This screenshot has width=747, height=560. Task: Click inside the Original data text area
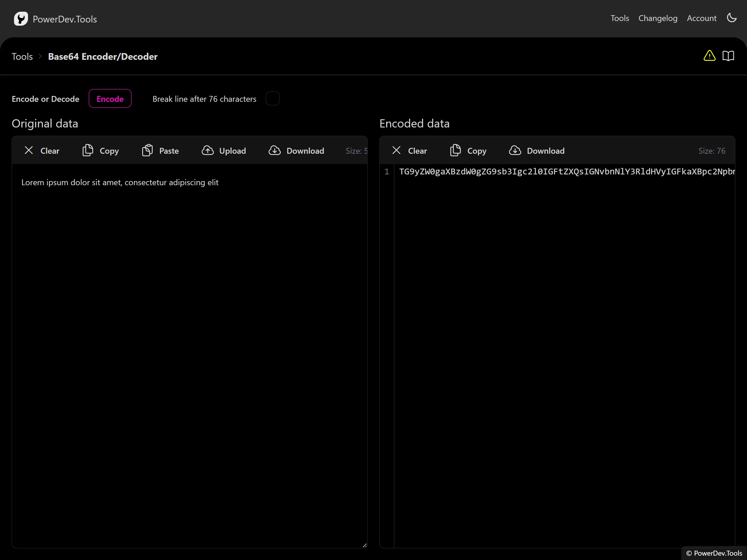[189, 356]
